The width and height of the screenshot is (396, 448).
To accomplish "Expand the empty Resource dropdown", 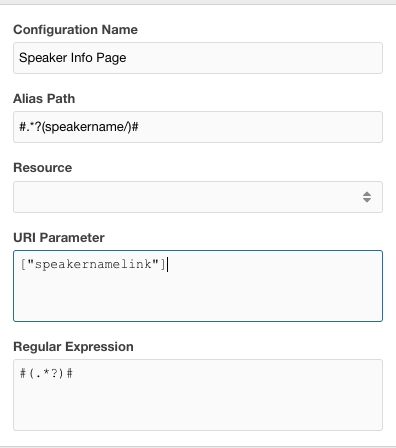I will pyautogui.click(x=198, y=197).
